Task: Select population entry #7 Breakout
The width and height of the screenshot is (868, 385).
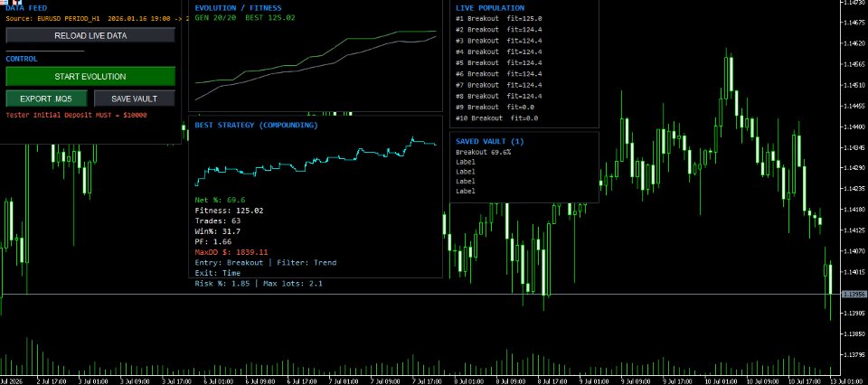Action: pos(499,85)
